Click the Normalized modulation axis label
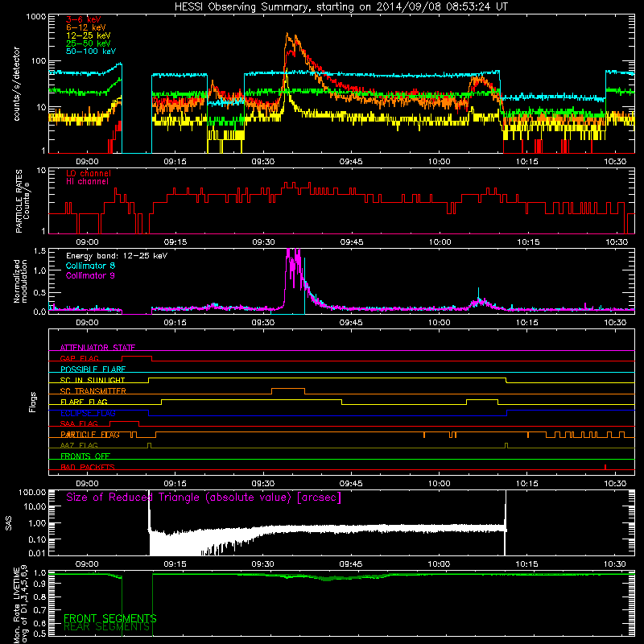 click(20, 281)
